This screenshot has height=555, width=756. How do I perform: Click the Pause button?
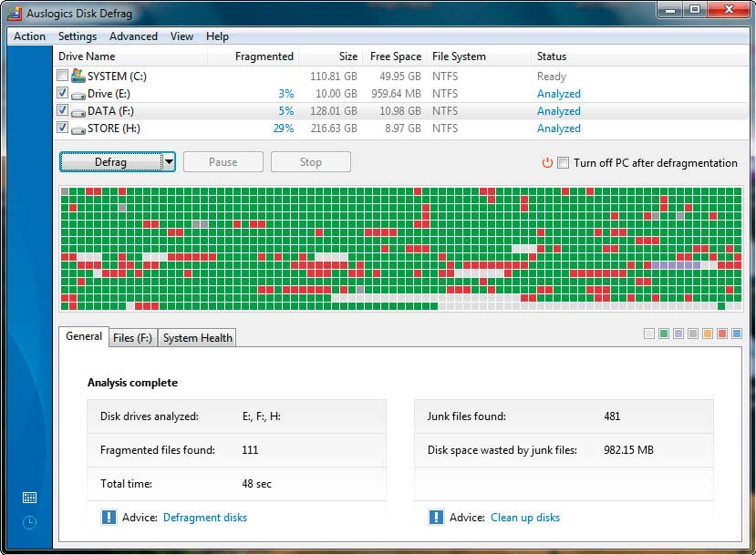coord(223,162)
